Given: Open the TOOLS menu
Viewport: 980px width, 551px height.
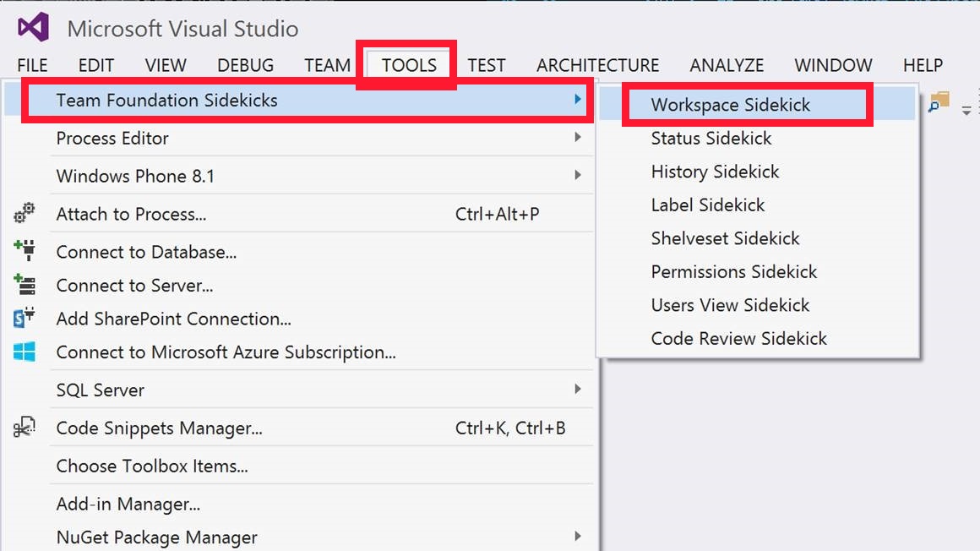Looking at the screenshot, I should pos(409,65).
